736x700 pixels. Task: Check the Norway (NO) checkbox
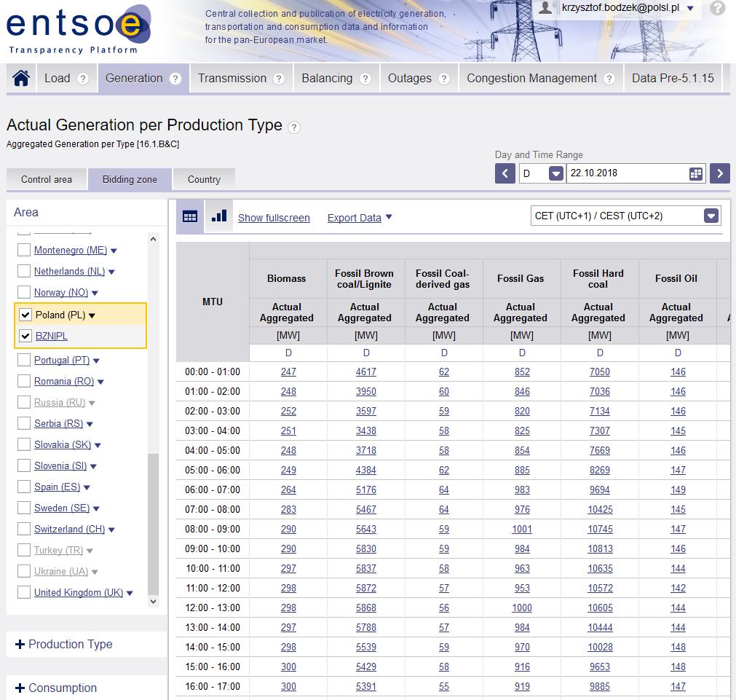[x=24, y=292]
